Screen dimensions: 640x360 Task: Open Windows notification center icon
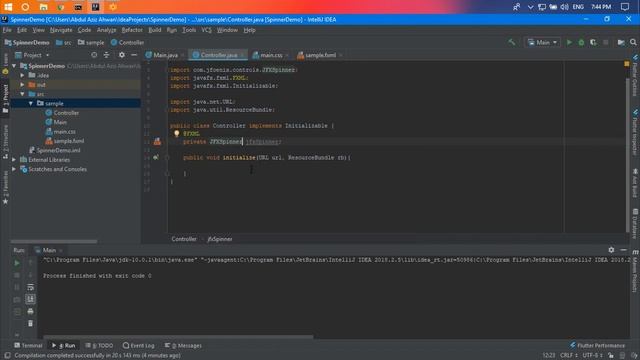(x=625, y=7)
